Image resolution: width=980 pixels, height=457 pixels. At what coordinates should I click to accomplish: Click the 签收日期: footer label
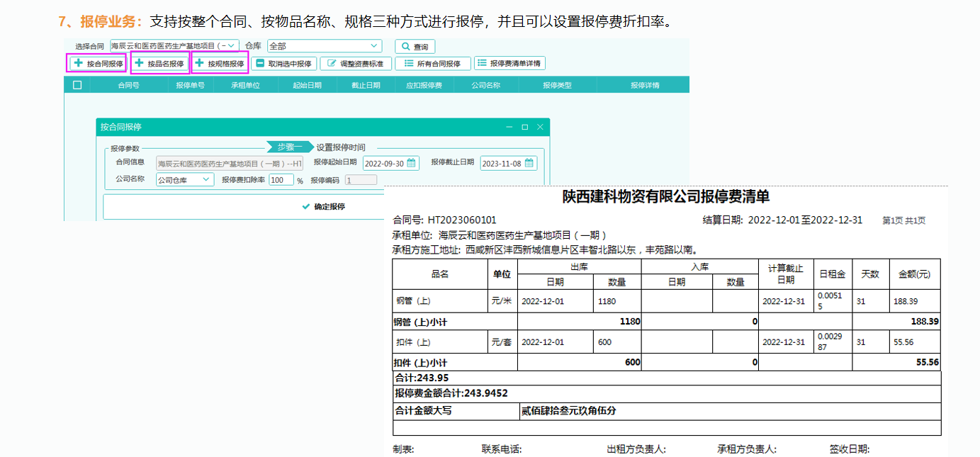[850, 449]
